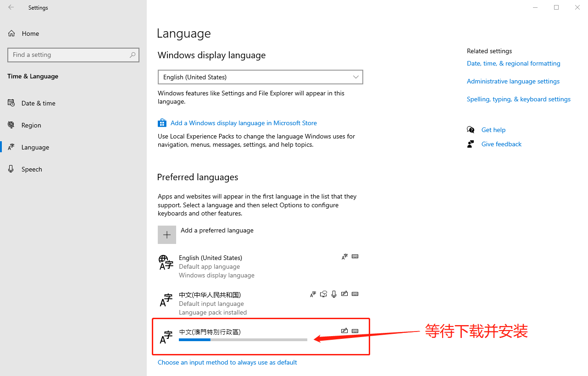
Task: Click the handwriting icon on 中文(中华人民共和国) row
Action: point(344,294)
